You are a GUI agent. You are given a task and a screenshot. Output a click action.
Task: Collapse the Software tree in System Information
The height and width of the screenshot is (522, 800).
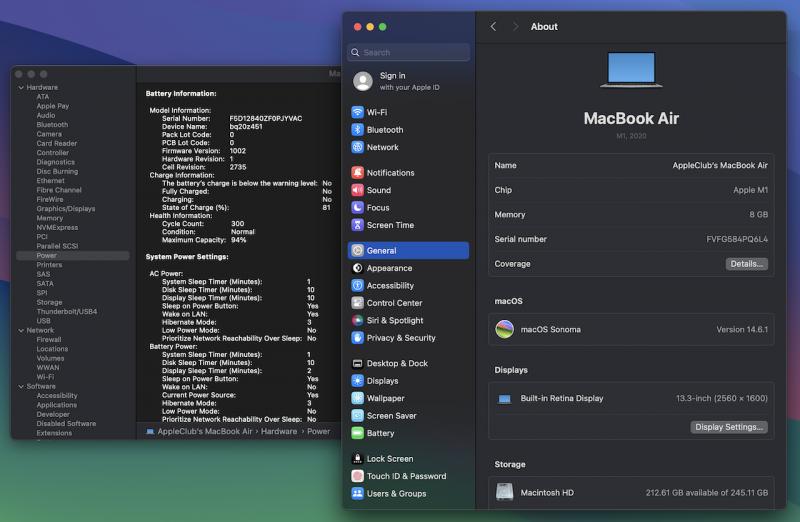point(21,387)
